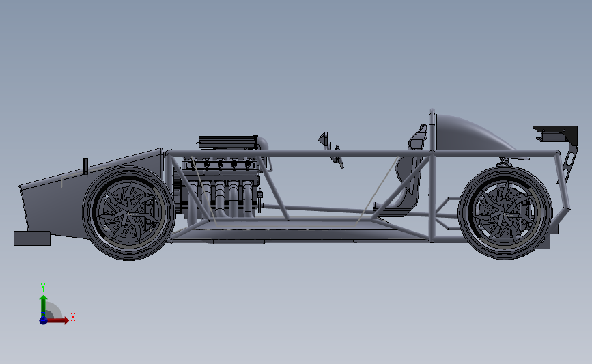Viewport: 592px width, 364px height.
Task: Pick the top longitudinal frame rail
Action: [363, 154]
